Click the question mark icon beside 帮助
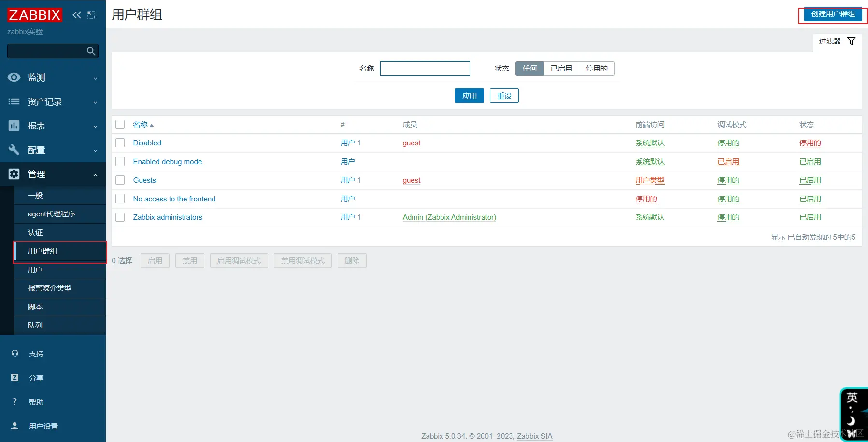Screen dimensions: 868x442 point(14,402)
